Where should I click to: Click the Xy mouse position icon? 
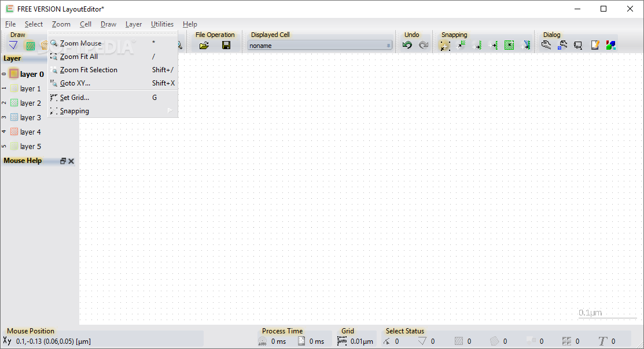(x=8, y=341)
